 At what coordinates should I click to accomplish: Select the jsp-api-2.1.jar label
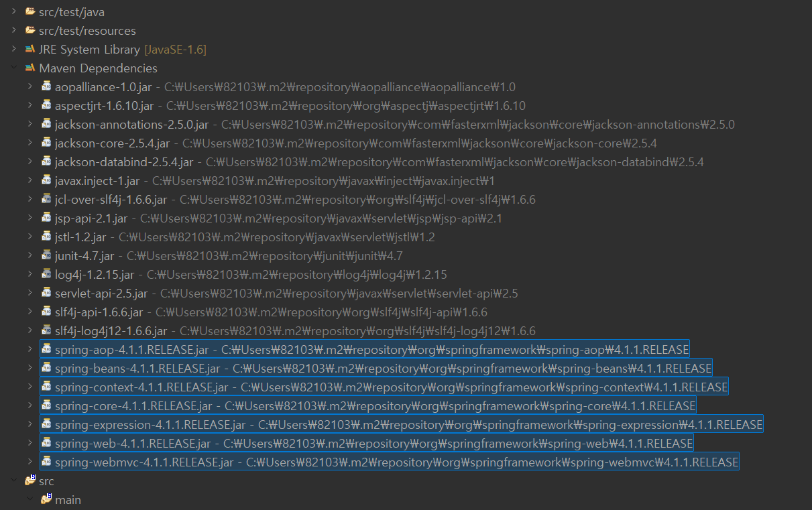tap(91, 218)
